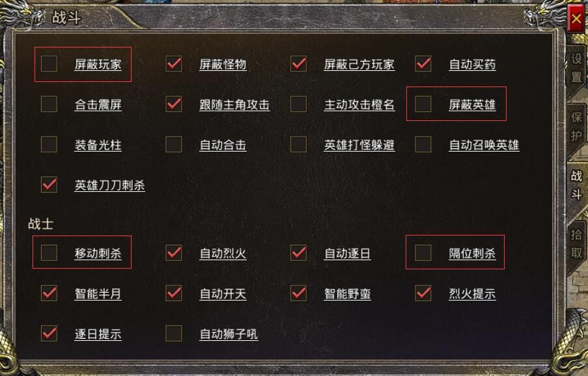Check the 屏蔽英雄 box
588x376 pixels.
[423, 104]
